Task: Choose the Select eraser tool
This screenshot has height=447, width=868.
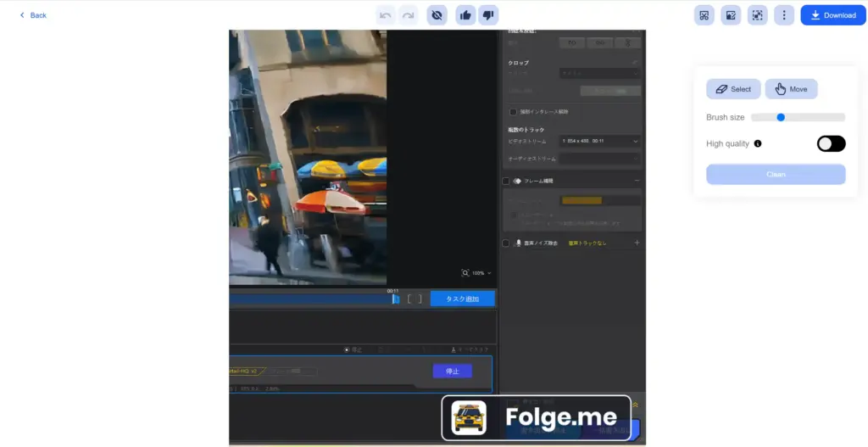Action: point(733,89)
